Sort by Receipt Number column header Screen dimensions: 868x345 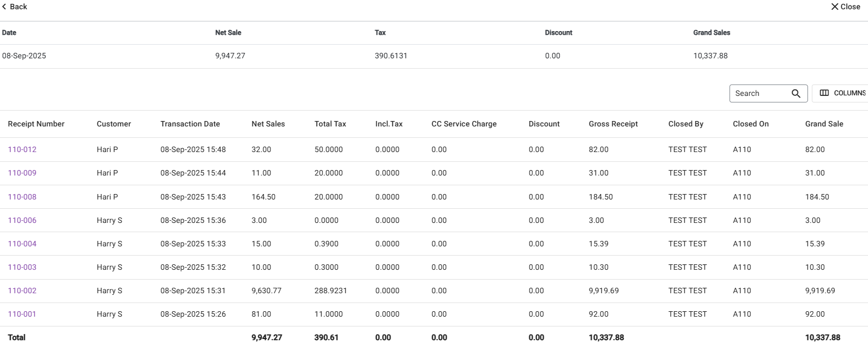(36, 124)
